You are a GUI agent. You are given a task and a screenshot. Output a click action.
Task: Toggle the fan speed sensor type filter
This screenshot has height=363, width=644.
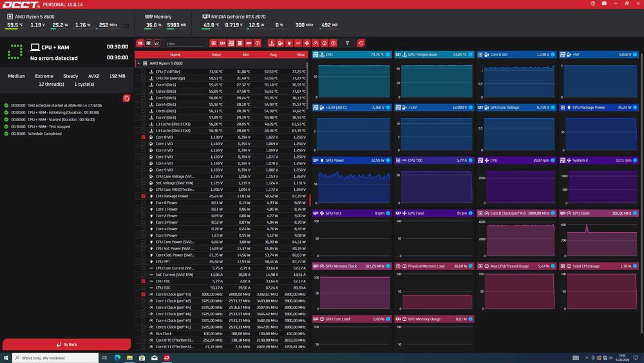click(307, 43)
